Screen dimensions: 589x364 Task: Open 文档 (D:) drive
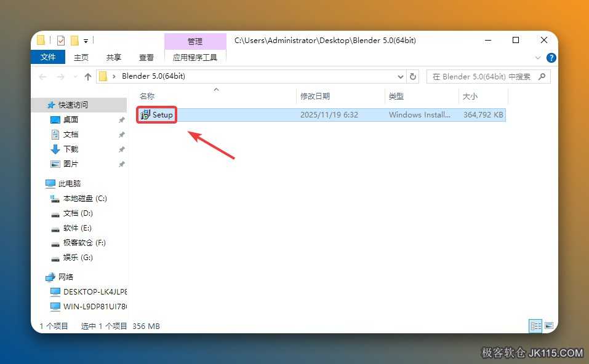(x=78, y=213)
